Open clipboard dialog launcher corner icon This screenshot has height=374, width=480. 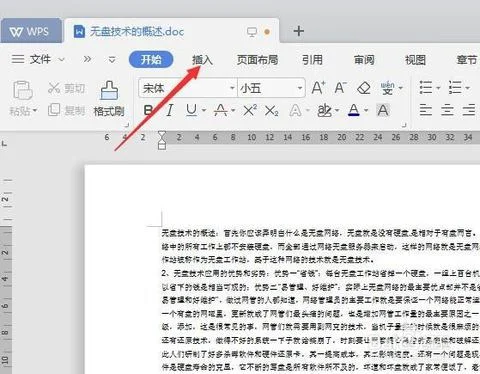point(126,125)
